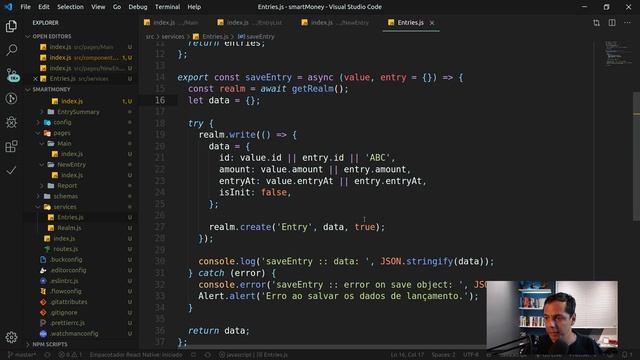Collapse the NewEntry folder

(71, 164)
